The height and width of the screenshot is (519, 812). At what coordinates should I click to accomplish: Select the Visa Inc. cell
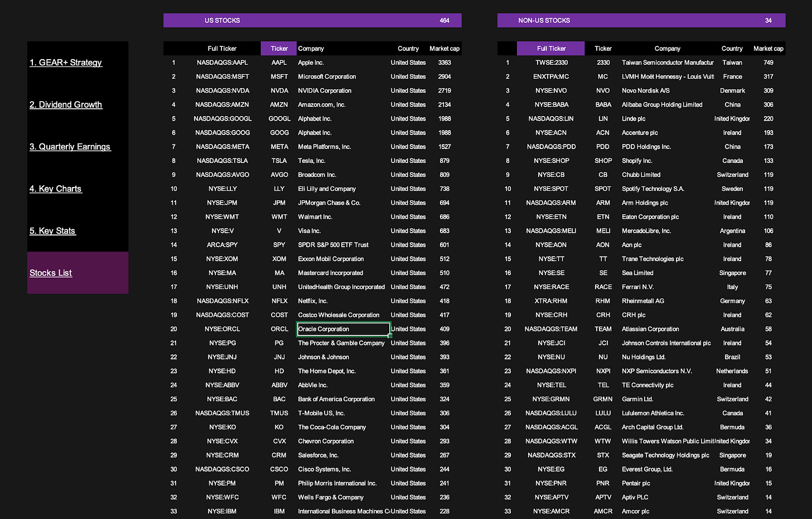pyautogui.click(x=309, y=230)
